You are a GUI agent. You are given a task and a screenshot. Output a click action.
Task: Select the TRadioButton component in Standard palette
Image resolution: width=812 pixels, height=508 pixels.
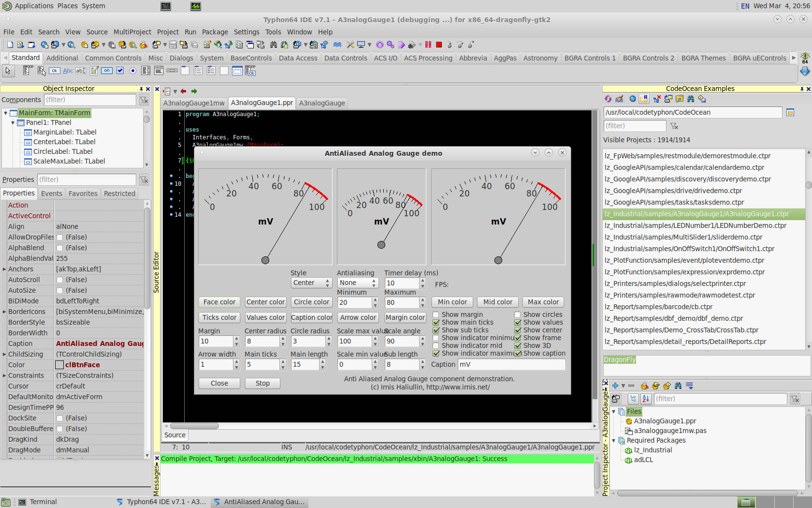point(132,71)
